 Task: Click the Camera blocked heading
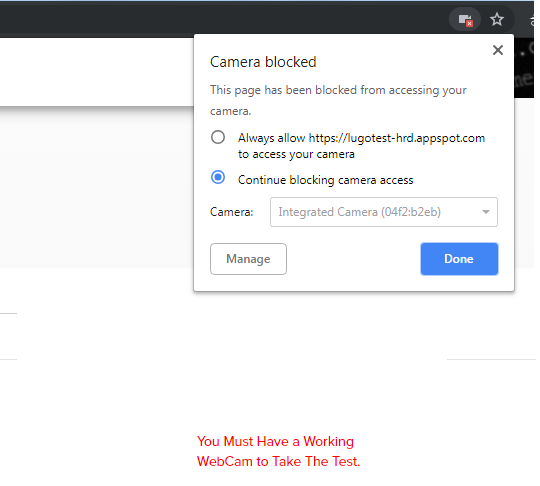(x=263, y=62)
